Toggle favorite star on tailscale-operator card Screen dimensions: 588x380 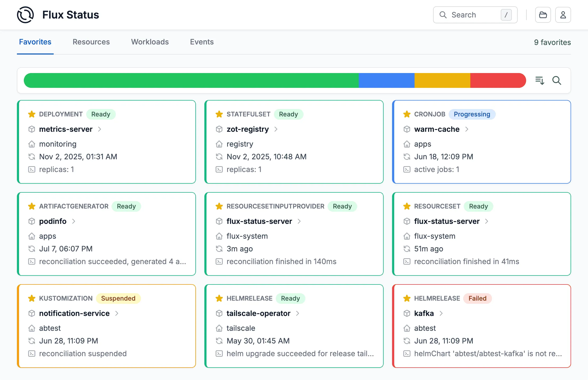coord(219,298)
